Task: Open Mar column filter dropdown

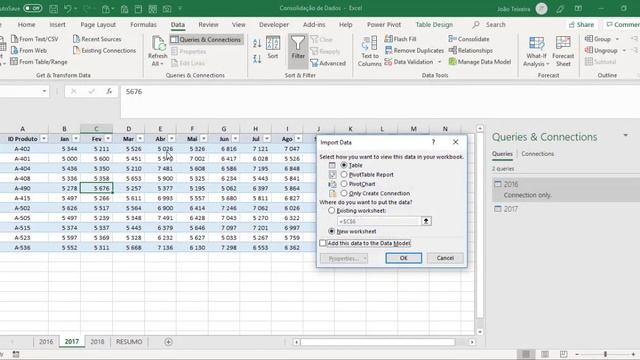Action: pyautogui.click(x=140, y=139)
